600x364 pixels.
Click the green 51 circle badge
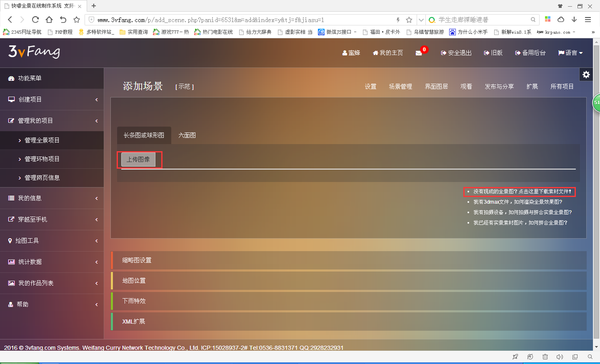(596, 103)
